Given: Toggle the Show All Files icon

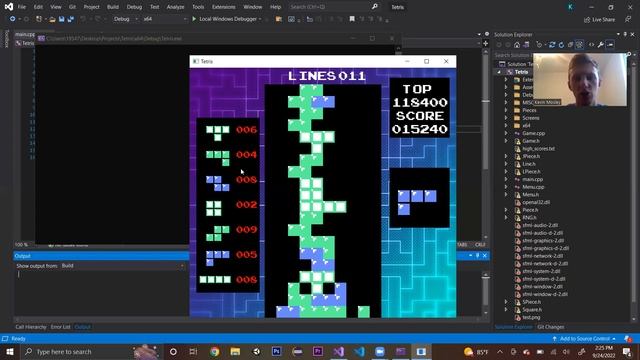Looking at the screenshot, I should click(x=579, y=45).
